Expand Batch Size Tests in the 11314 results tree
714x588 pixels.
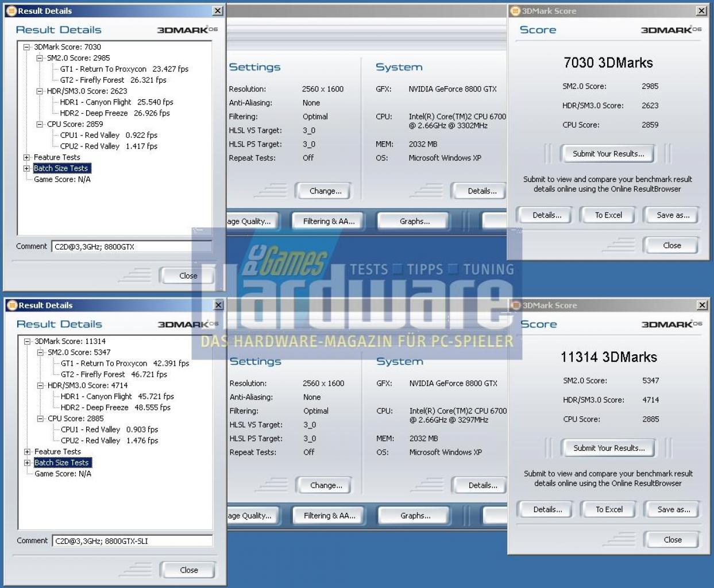[27, 463]
